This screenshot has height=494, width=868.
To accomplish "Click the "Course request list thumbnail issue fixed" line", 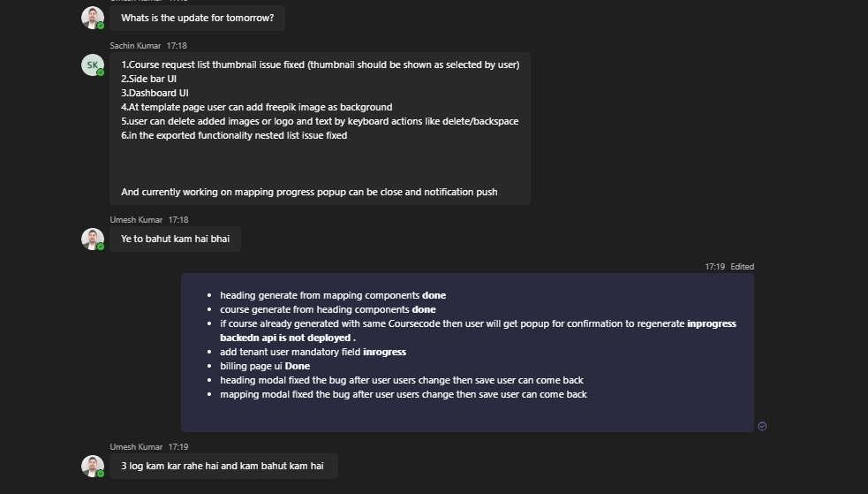I will [320, 65].
